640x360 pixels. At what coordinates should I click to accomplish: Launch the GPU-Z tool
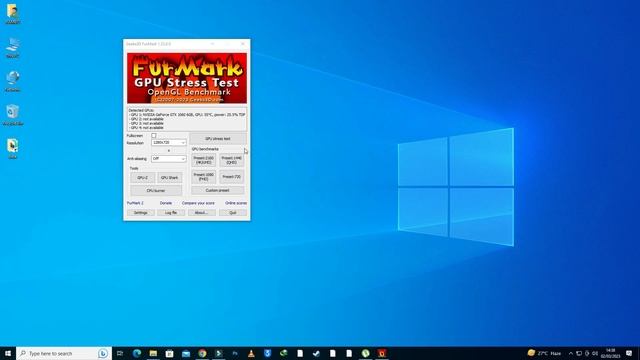click(142, 178)
